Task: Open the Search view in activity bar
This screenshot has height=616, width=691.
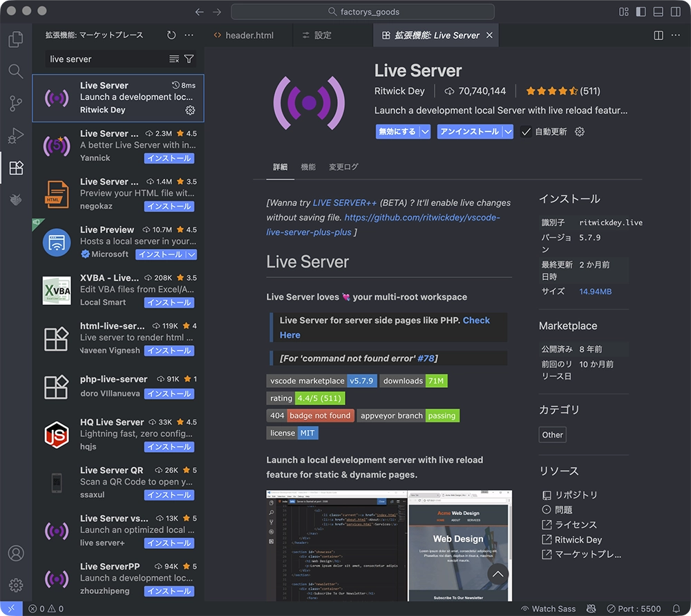Action: tap(15, 71)
